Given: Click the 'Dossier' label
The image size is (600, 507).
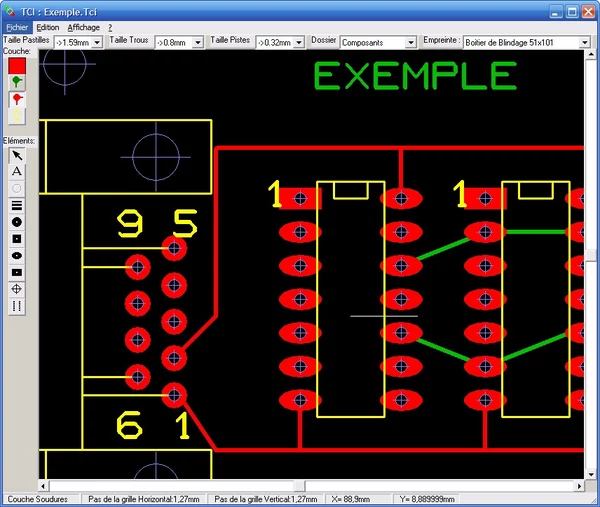Looking at the screenshot, I should tap(323, 40).
